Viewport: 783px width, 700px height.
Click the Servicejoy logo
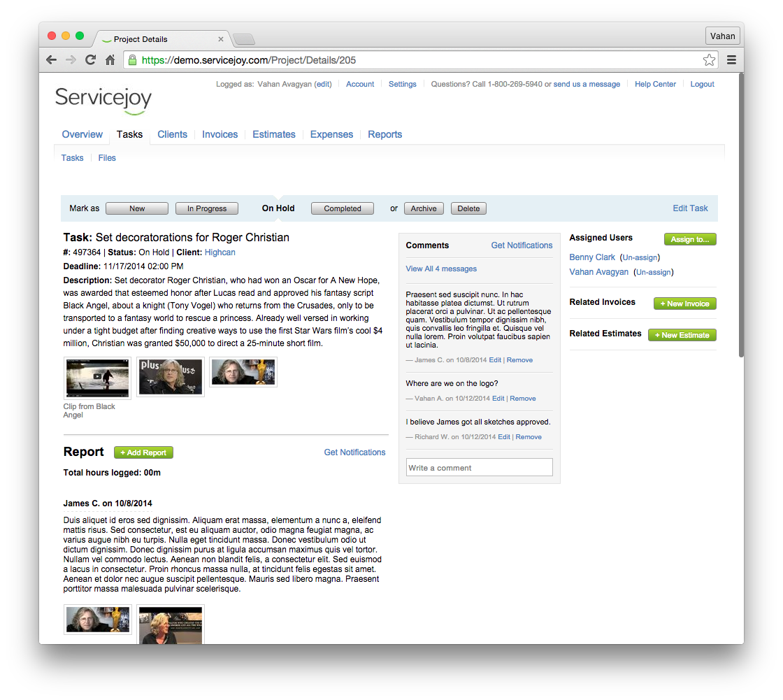(103, 99)
